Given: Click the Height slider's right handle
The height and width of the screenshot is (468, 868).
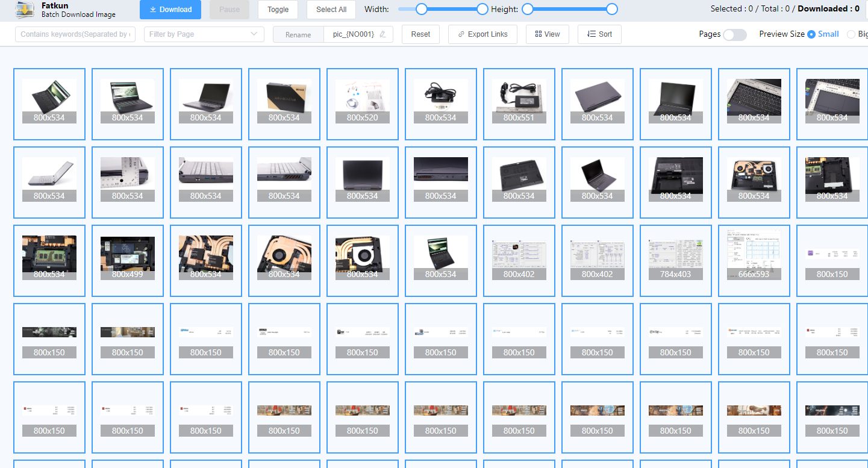Looking at the screenshot, I should coord(612,9).
